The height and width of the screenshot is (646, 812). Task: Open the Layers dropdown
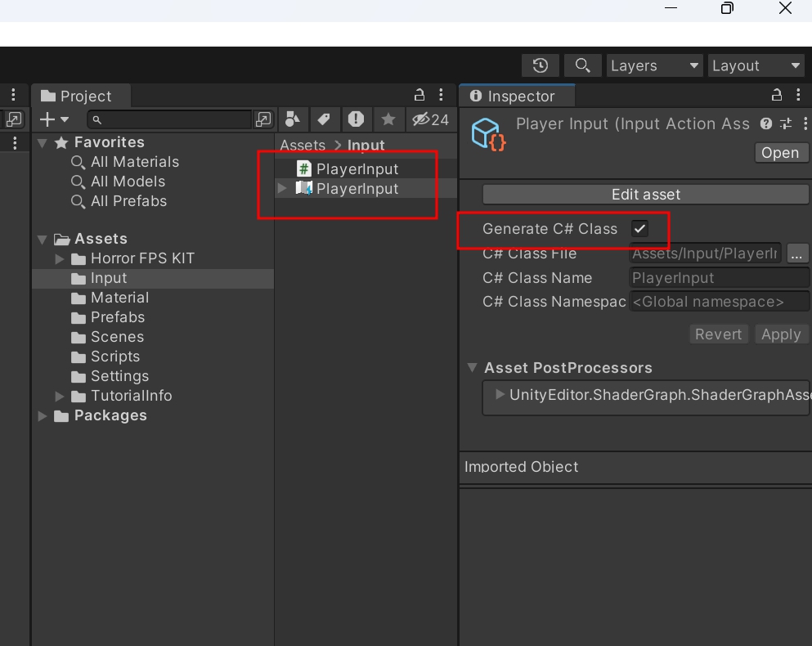[654, 65]
